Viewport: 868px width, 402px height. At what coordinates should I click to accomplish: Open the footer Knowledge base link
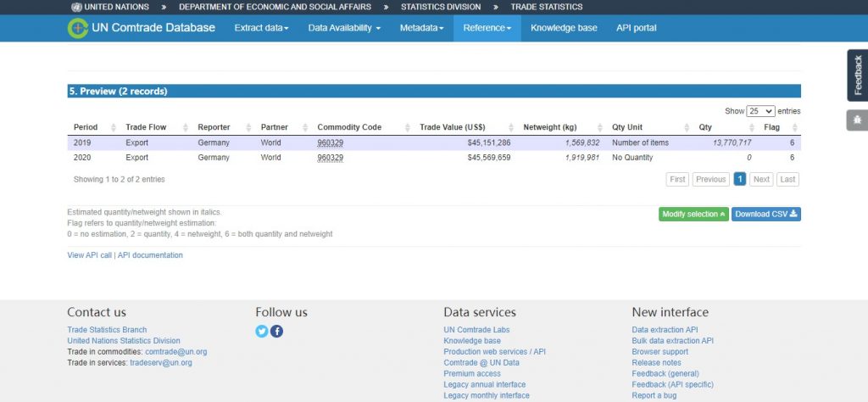[472, 341]
